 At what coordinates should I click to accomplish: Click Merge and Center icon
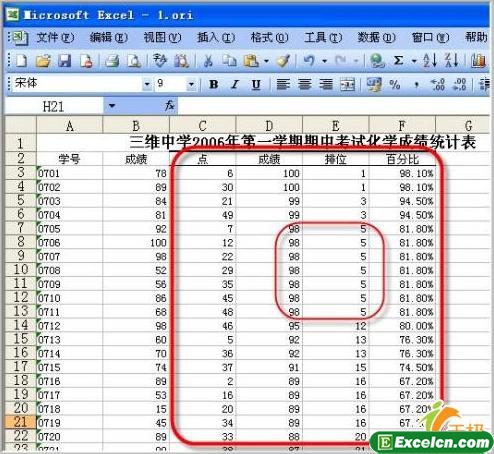[348, 84]
